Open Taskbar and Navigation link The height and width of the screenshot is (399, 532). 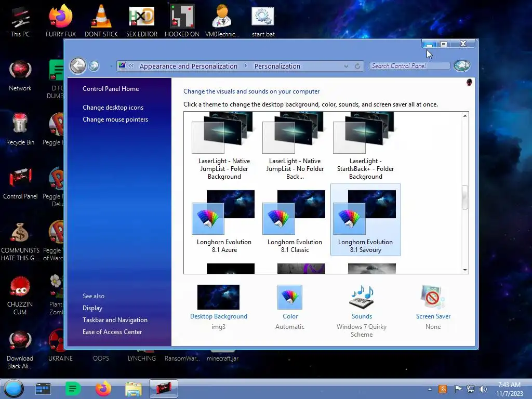pyautogui.click(x=115, y=320)
